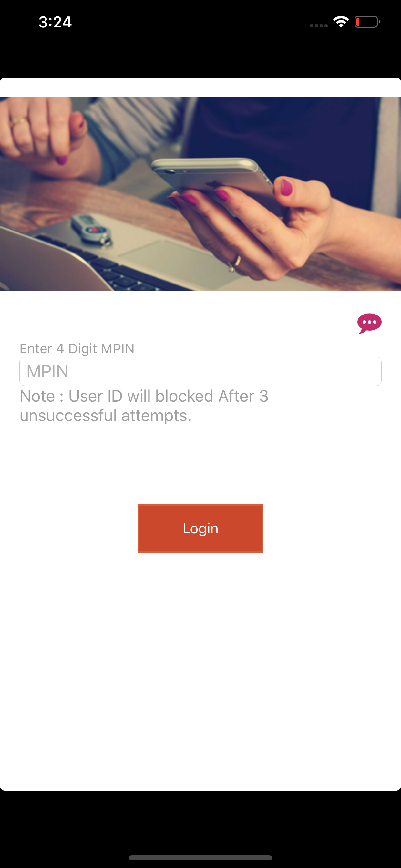401x868 pixels.
Task: Tap the USB token in banner photo
Action: [x=91, y=229]
